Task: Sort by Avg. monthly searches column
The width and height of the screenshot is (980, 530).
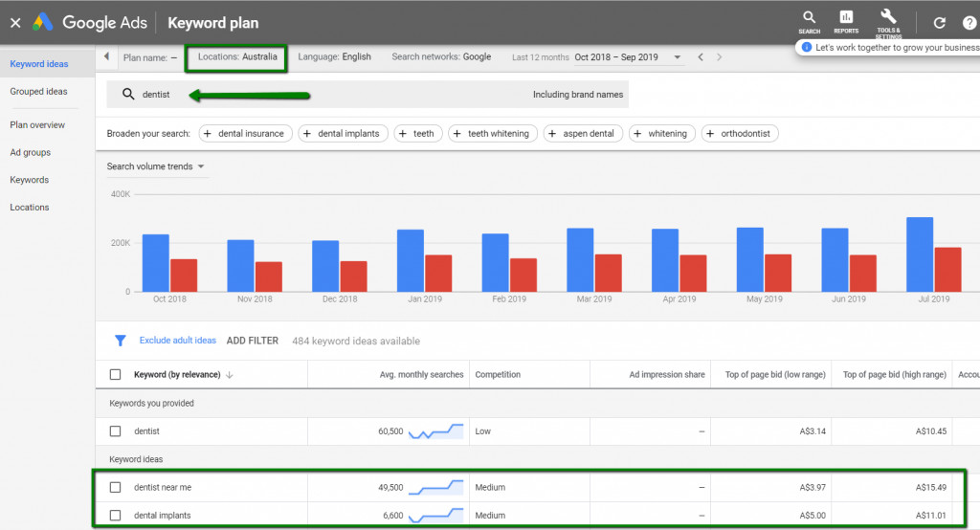Action: coord(421,375)
